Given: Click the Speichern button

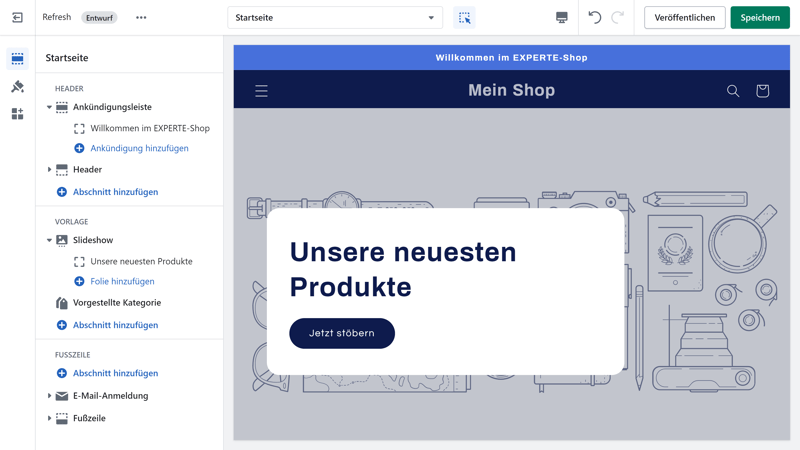Looking at the screenshot, I should tap(759, 18).
